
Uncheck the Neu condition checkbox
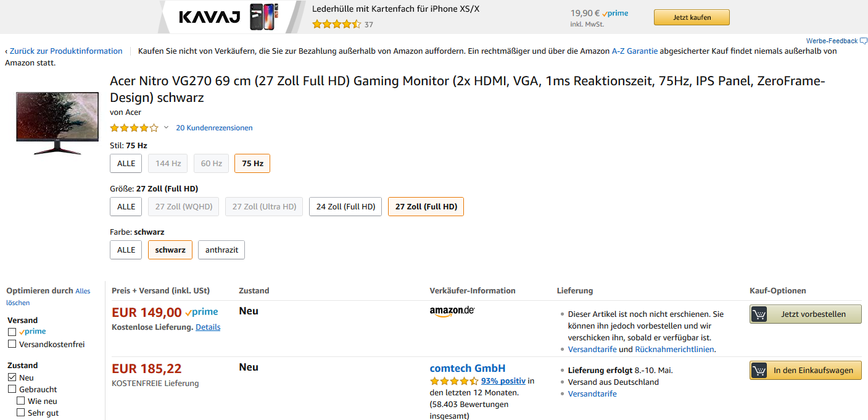(12, 377)
